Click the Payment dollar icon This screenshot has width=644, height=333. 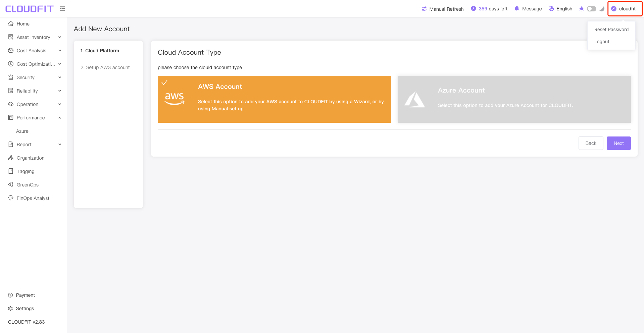(10, 295)
